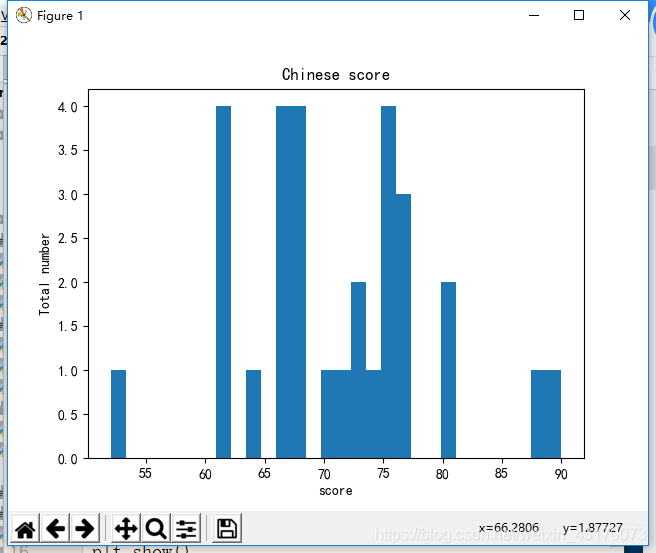656x553 pixels.
Task: Click the short bar just left of 65
Action: tap(254, 414)
